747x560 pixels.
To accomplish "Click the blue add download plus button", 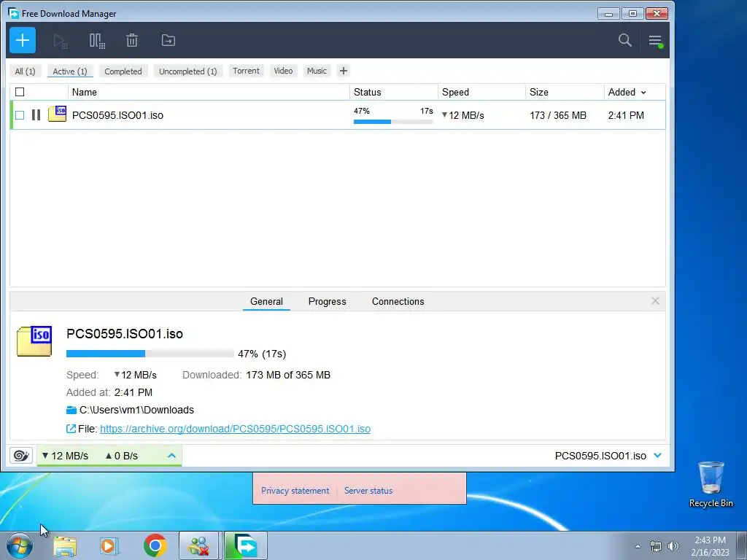I will [23, 41].
